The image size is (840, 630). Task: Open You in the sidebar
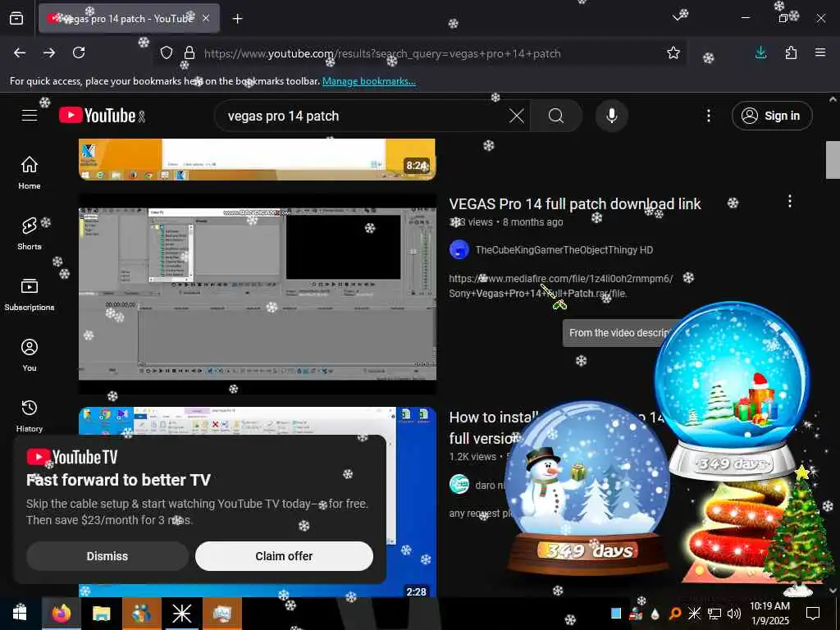30,354
